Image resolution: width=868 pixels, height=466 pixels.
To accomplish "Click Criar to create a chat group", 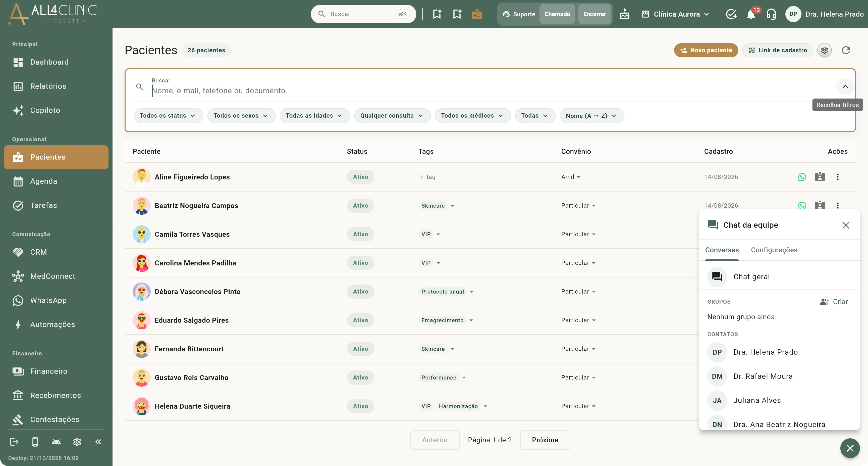I will (834, 302).
